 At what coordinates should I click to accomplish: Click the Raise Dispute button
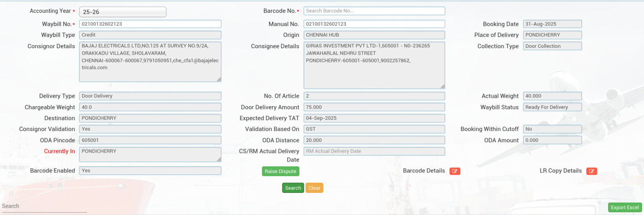[280, 171]
